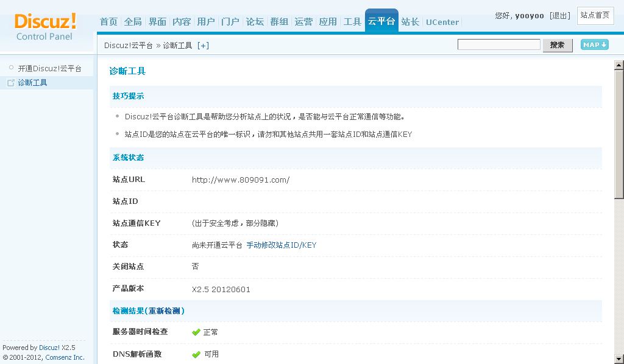Click the circle bullet beside 开通Discuz!云平台

pos(11,68)
